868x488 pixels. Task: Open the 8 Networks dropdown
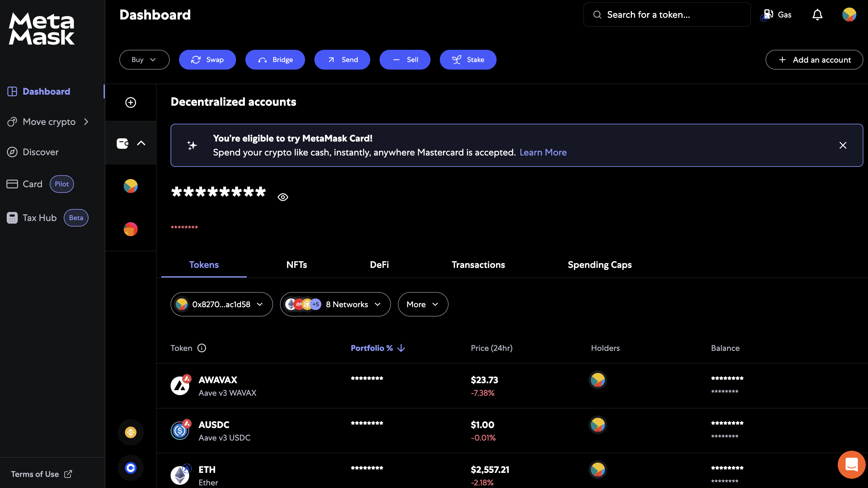[x=335, y=304]
